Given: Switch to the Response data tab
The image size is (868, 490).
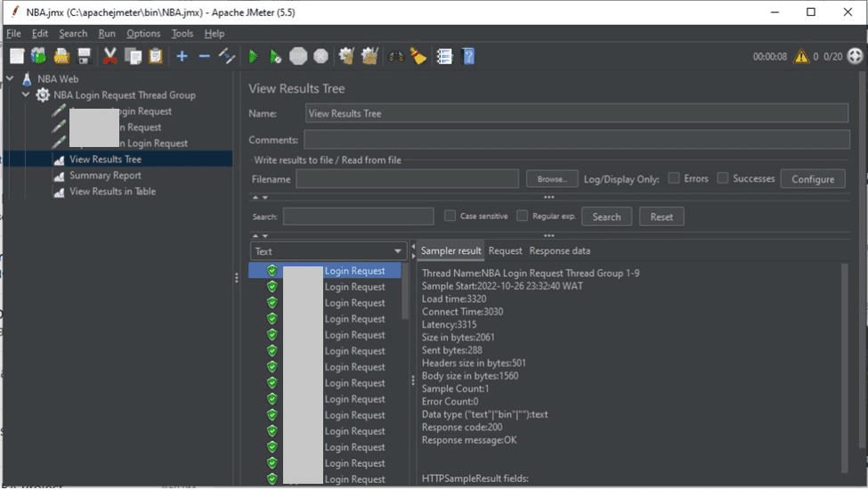Looking at the screenshot, I should pos(559,251).
